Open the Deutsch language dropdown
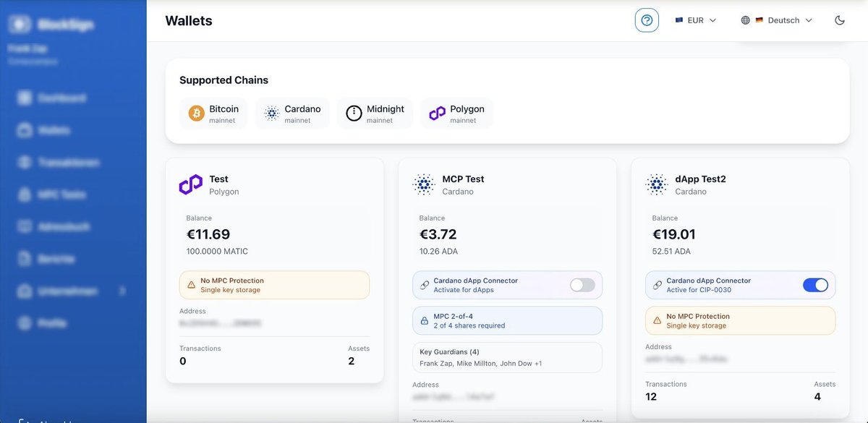Screen dimensions: 868x423 tap(777, 20)
